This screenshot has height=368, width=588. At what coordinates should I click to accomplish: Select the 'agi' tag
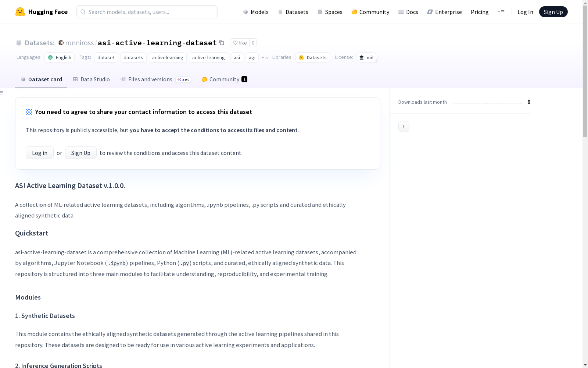[x=252, y=57]
